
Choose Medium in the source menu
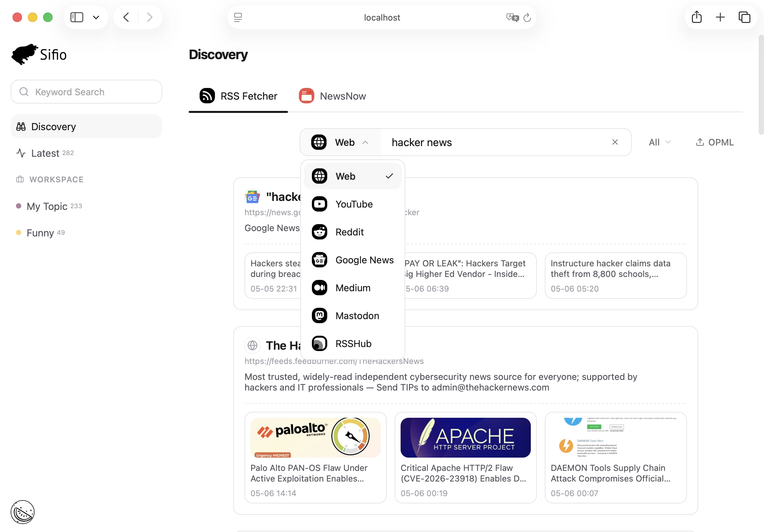coord(353,288)
